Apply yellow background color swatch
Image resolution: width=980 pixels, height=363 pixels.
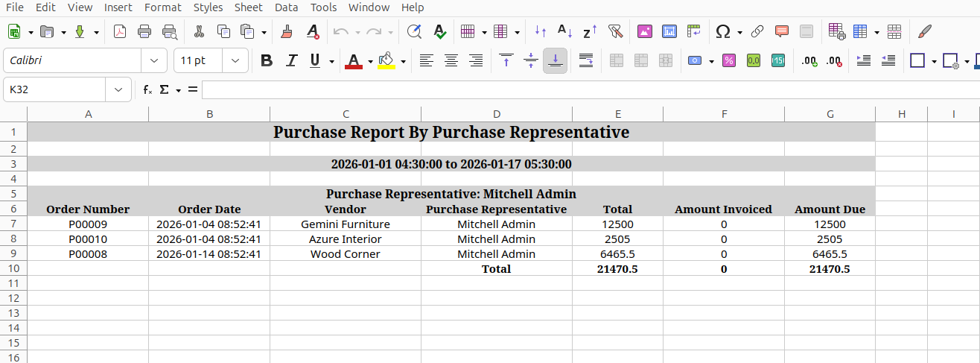pos(386,60)
